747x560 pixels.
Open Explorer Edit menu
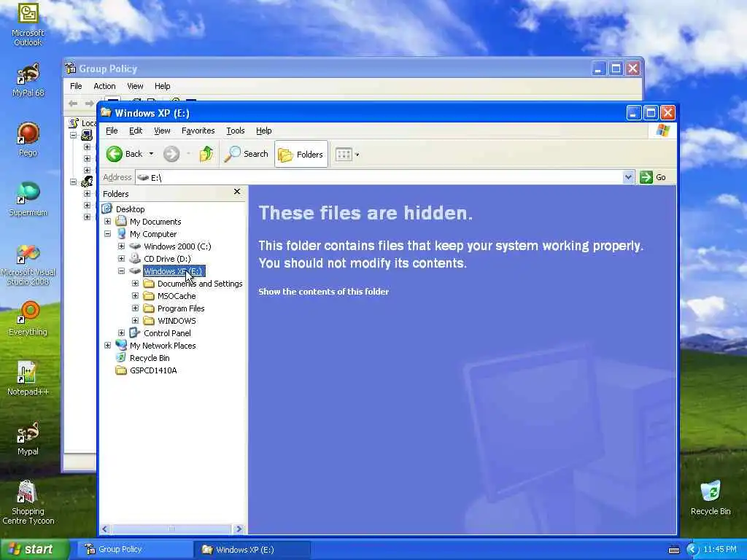click(x=136, y=131)
